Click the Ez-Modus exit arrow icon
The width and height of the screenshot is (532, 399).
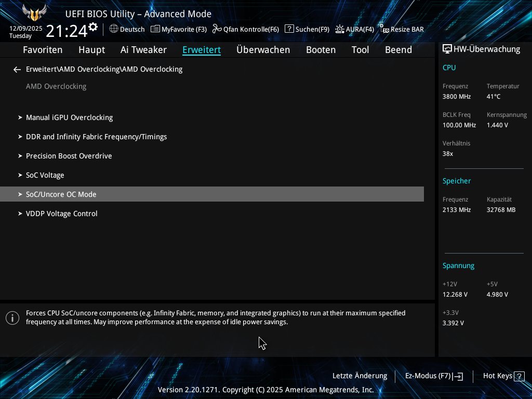point(458,376)
